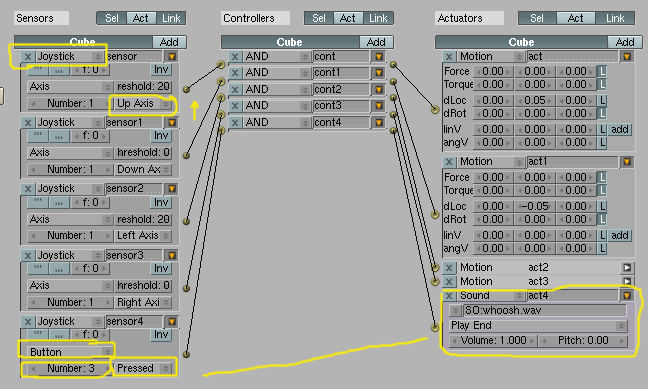Remove the cont4 controller with X
The image size is (648, 389).
click(235, 122)
